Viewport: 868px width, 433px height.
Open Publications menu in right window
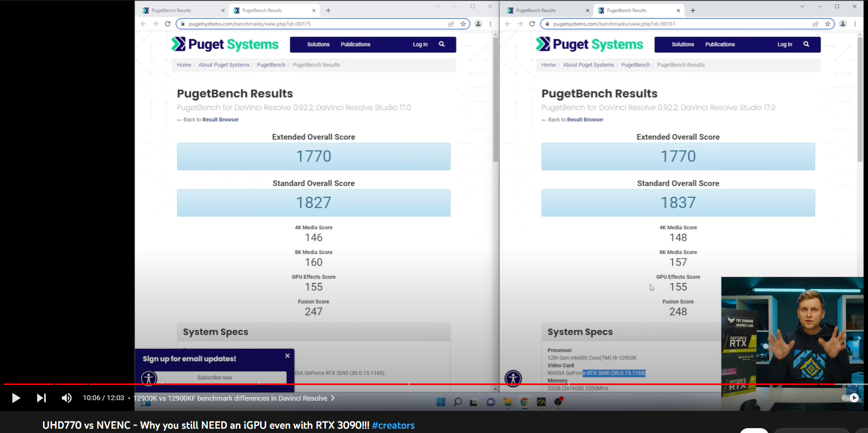720,44
